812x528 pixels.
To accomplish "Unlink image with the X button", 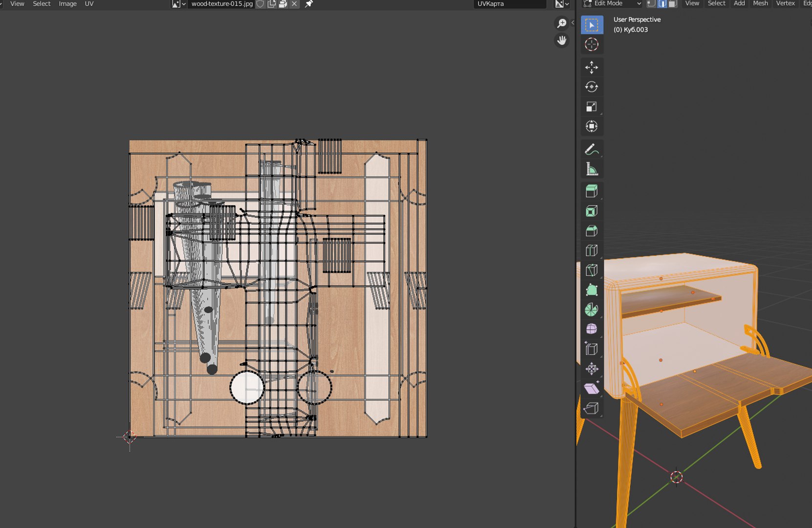I will click(x=294, y=4).
